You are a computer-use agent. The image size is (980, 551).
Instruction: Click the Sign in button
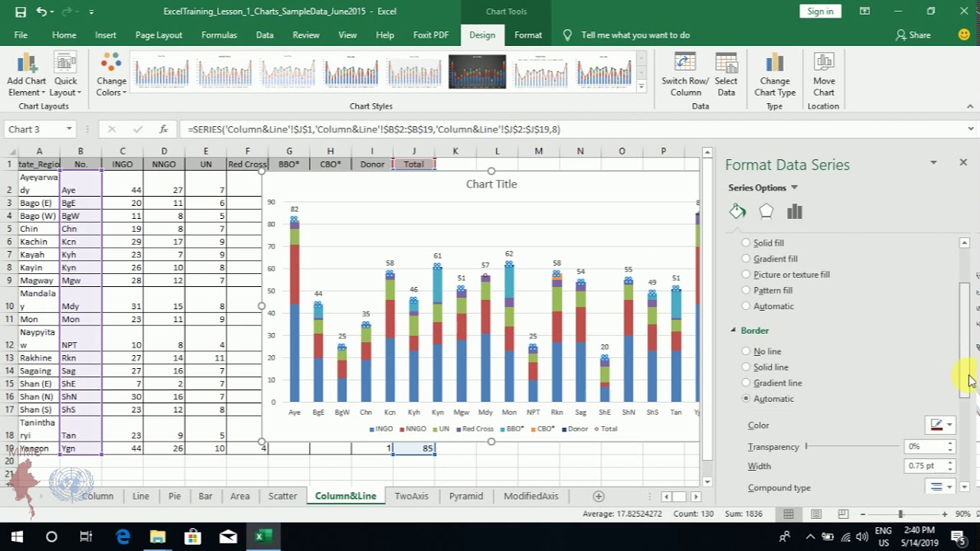820,11
